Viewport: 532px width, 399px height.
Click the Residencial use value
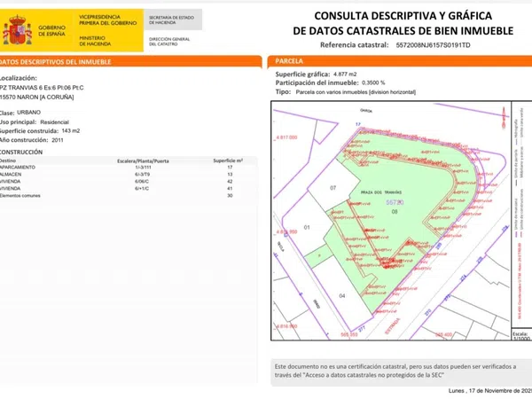54,122
